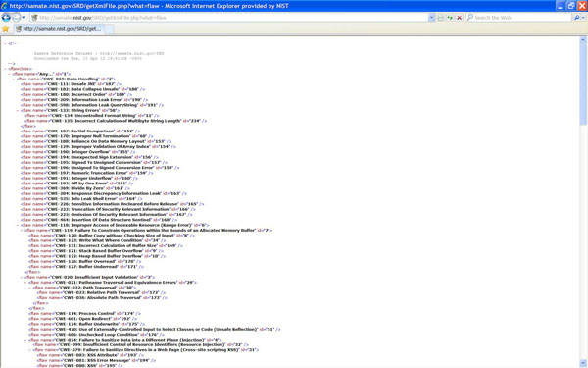Go back with the Back arrow button
Image resolution: width=588 pixels, height=368 pixels.
coord(6,18)
